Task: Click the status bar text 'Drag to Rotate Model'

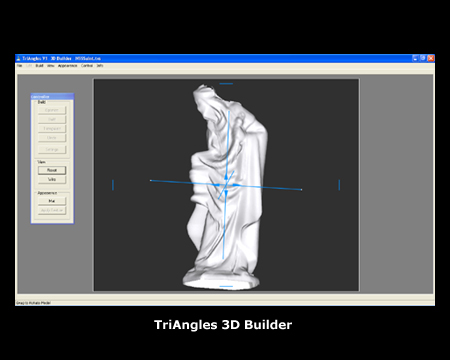Action: (33, 303)
